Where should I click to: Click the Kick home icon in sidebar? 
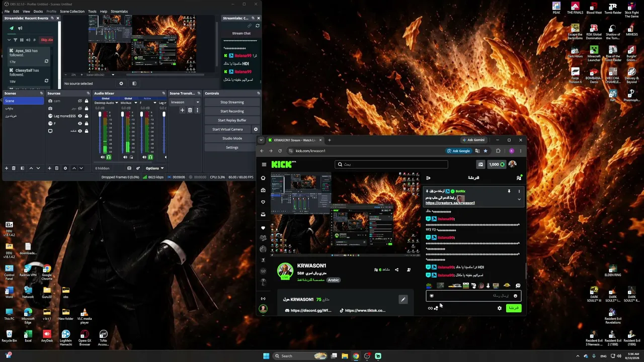[263, 178]
